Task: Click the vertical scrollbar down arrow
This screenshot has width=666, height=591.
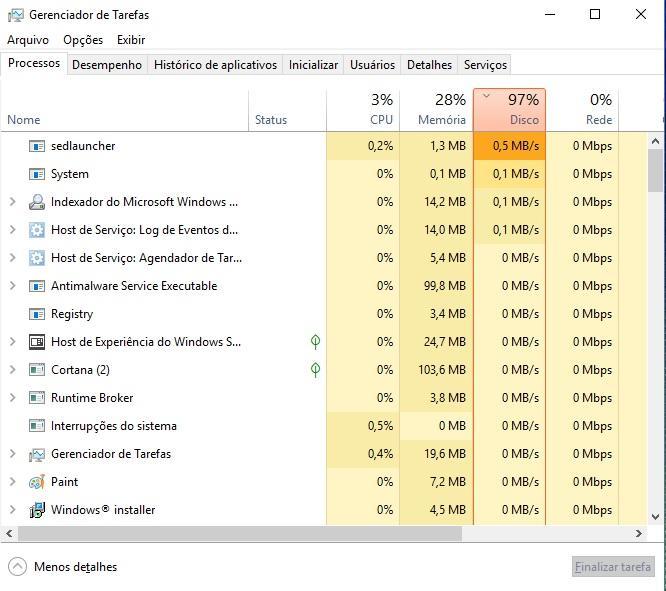Action: pos(655,517)
